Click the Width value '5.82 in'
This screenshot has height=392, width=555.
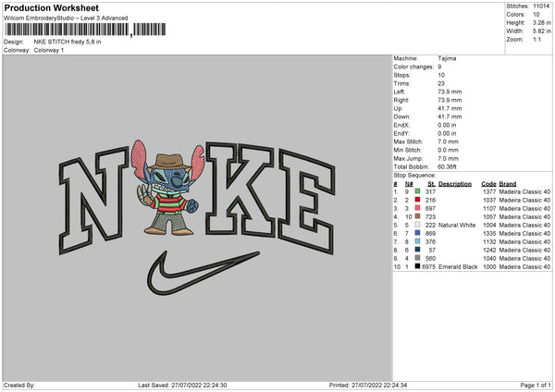pos(541,31)
